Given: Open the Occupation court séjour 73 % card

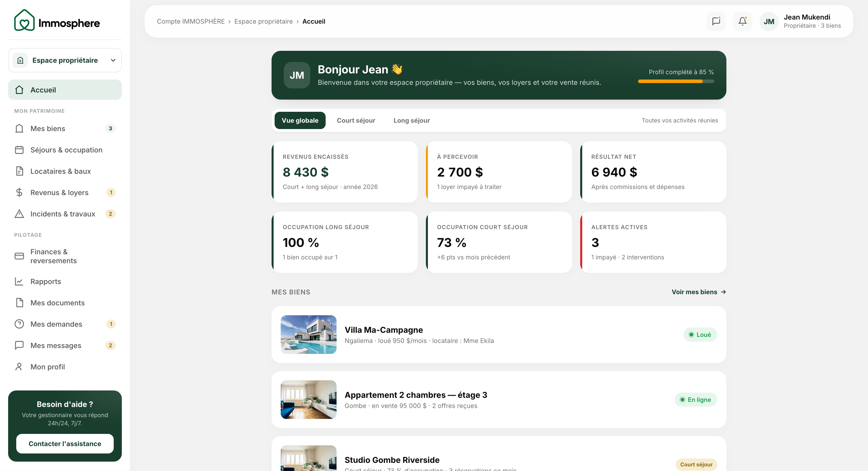Looking at the screenshot, I should pos(499,242).
